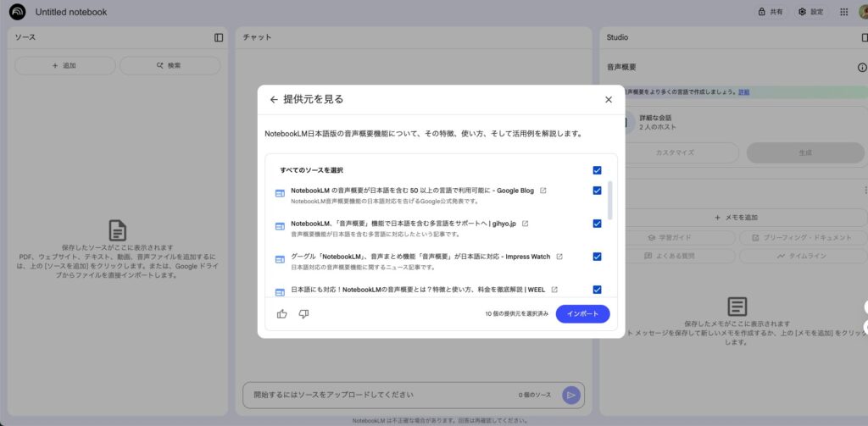
Task: Uncheck the gihyo.jp source checkbox
Action: pyautogui.click(x=597, y=224)
